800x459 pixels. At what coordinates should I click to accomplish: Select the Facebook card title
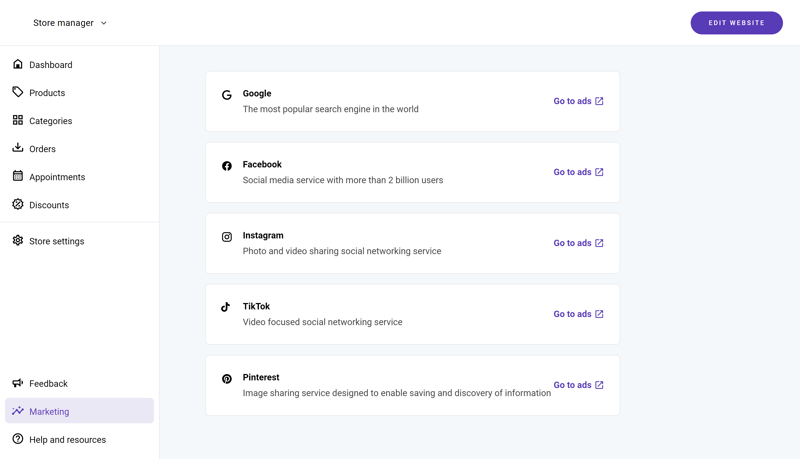tap(262, 164)
